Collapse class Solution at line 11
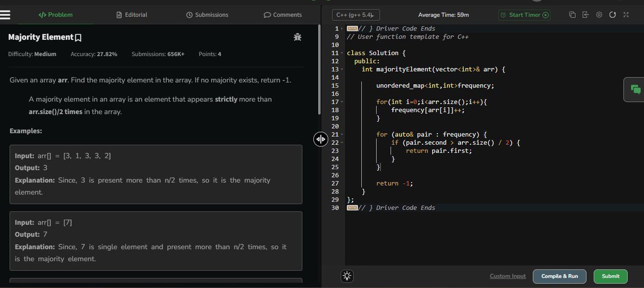This screenshot has height=288, width=644. [x=342, y=53]
